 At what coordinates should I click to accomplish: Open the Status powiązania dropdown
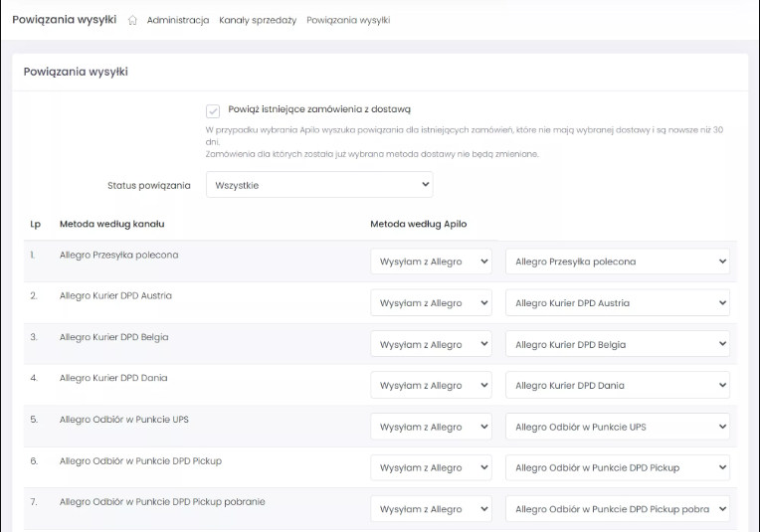tap(319, 185)
